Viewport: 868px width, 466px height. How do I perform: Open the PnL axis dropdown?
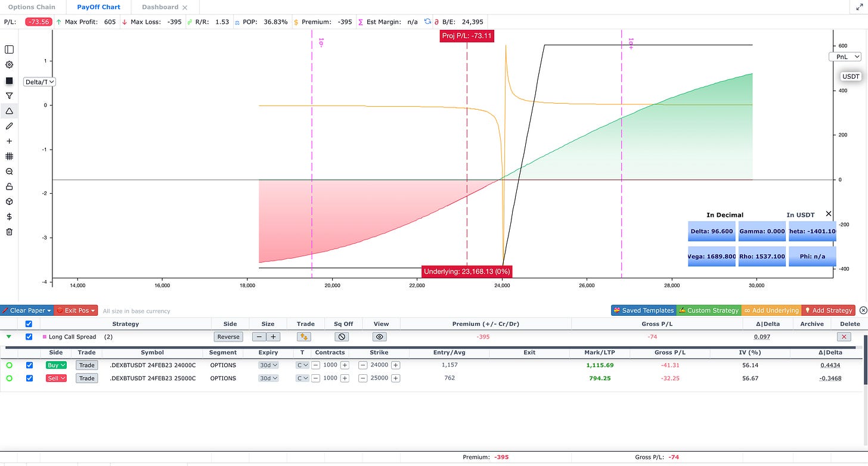[x=845, y=57]
